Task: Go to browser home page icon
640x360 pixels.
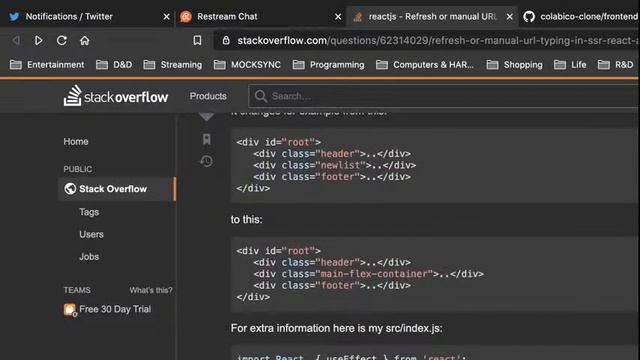Action: click(84, 40)
